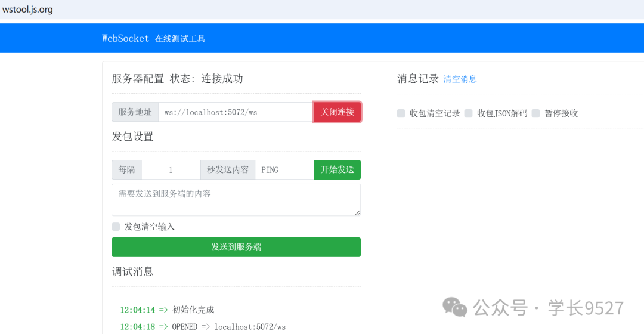Check the 暂停接收 option
This screenshot has height=334, width=644.
[x=536, y=113]
